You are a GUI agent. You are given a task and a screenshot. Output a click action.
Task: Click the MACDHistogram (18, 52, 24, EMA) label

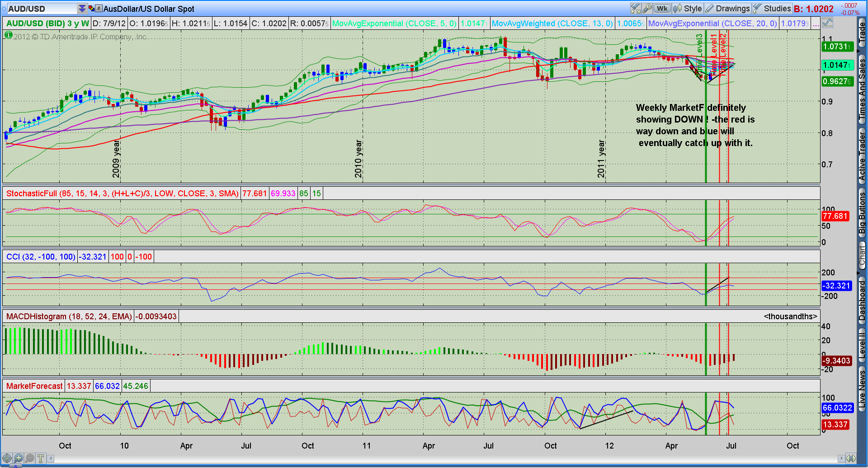click(69, 317)
